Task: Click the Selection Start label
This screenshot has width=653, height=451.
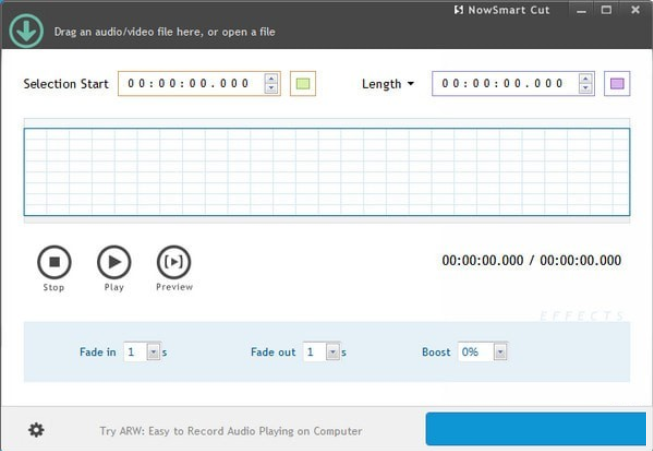Action: (66, 84)
